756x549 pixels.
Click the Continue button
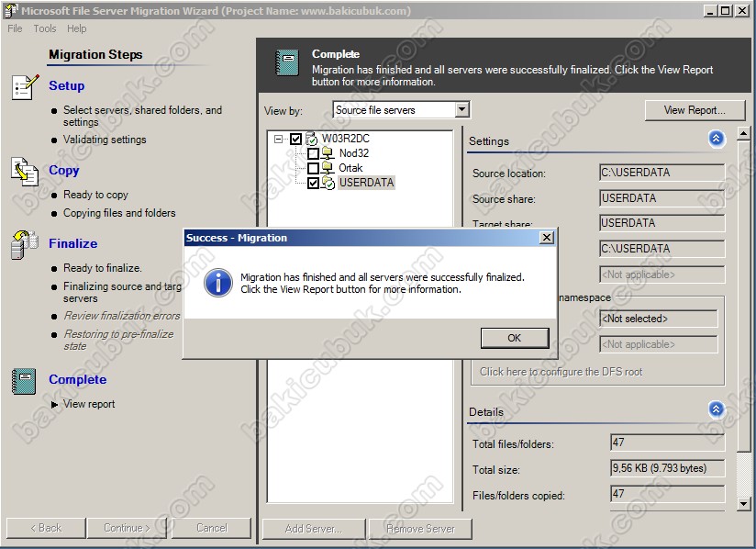tap(128, 528)
